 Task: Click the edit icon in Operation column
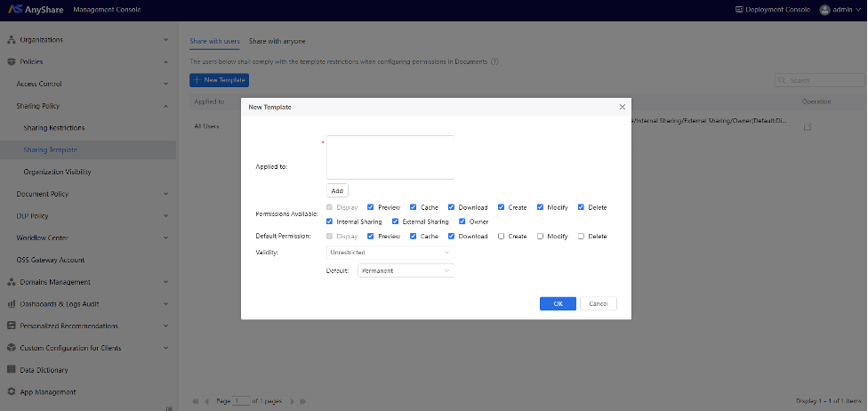pos(808,126)
